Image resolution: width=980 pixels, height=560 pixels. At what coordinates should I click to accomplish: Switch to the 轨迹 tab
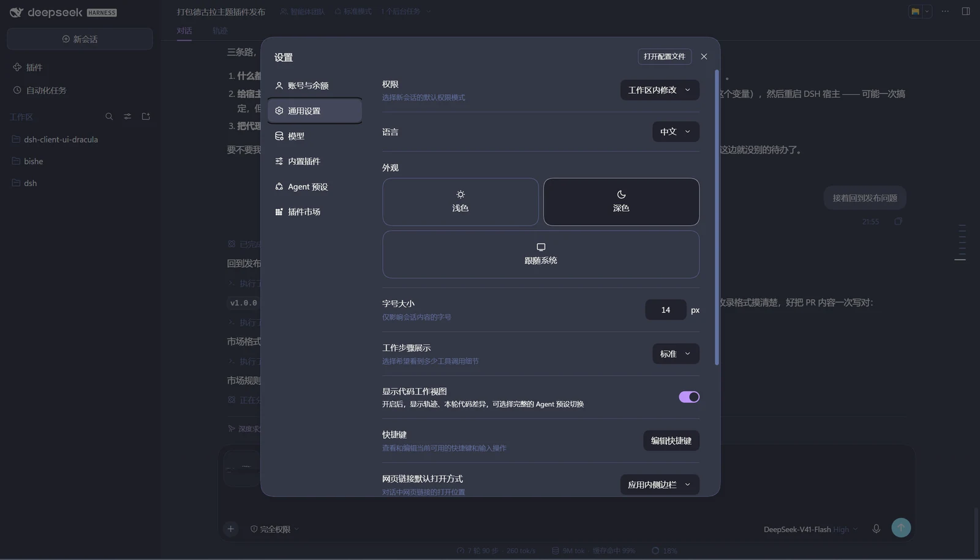tap(220, 31)
